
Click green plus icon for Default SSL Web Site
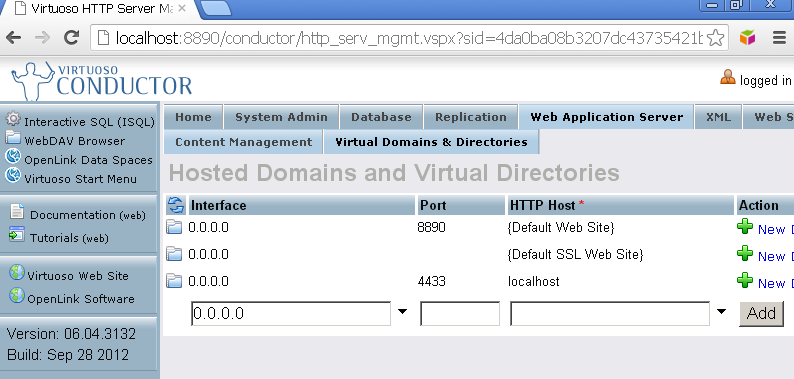(745, 253)
